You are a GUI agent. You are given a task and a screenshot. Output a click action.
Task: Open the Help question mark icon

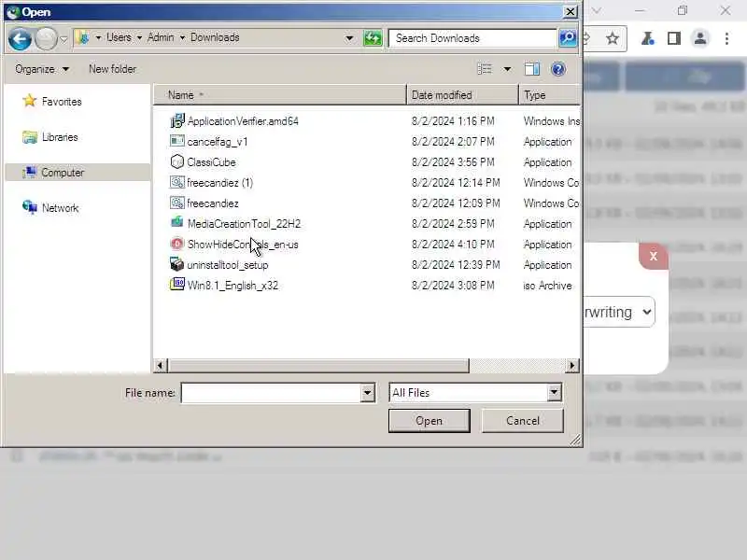pos(557,69)
